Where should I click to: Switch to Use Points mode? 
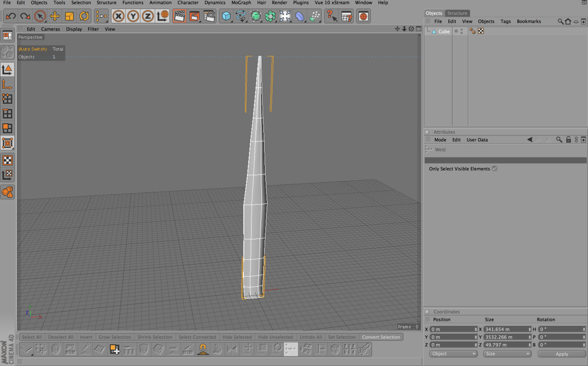7,99
